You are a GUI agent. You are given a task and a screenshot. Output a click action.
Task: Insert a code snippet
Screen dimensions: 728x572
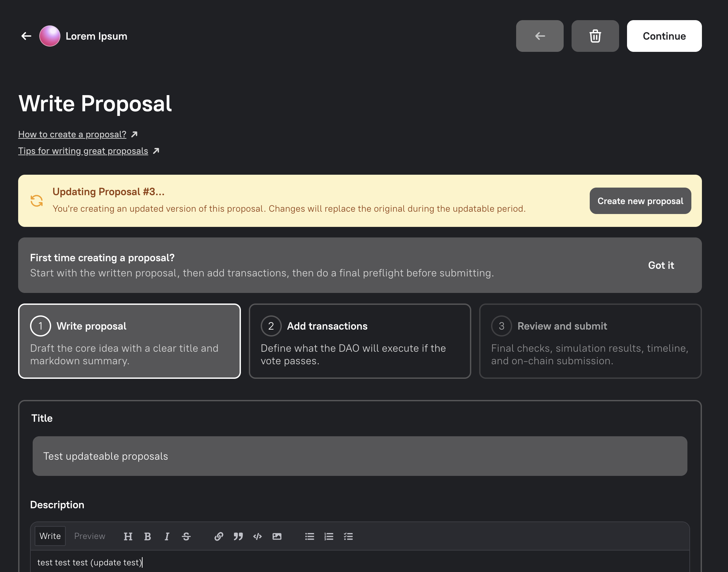pyautogui.click(x=257, y=536)
